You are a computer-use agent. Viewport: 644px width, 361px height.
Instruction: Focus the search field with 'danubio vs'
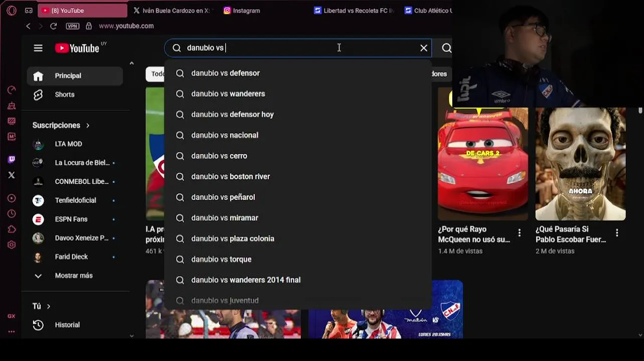click(x=298, y=48)
